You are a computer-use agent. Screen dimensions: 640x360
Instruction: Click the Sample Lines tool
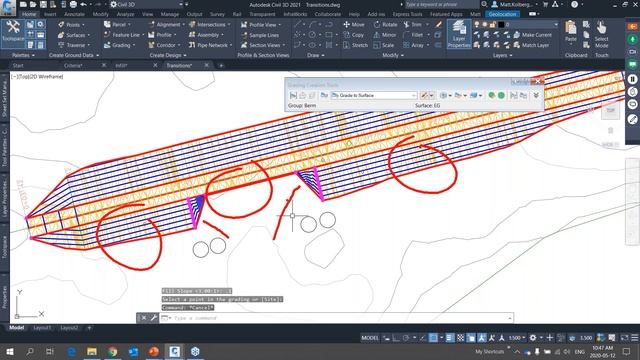tap(260, 35)
